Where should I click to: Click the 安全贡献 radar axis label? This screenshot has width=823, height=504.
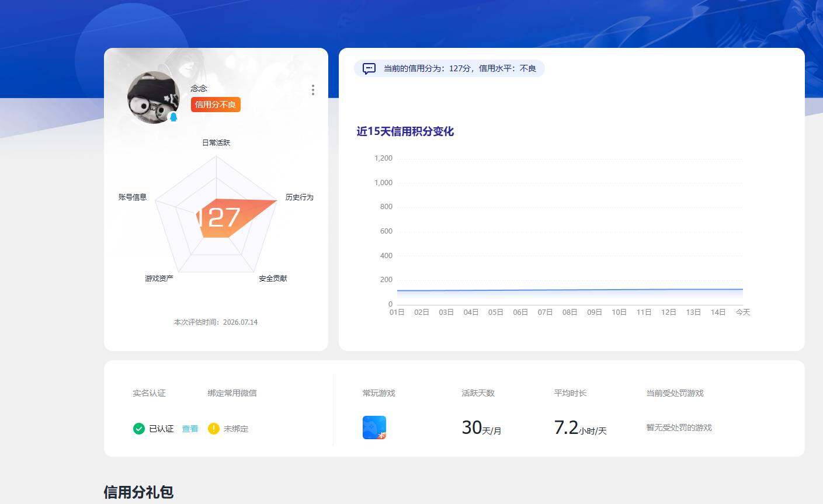(273, 279)
